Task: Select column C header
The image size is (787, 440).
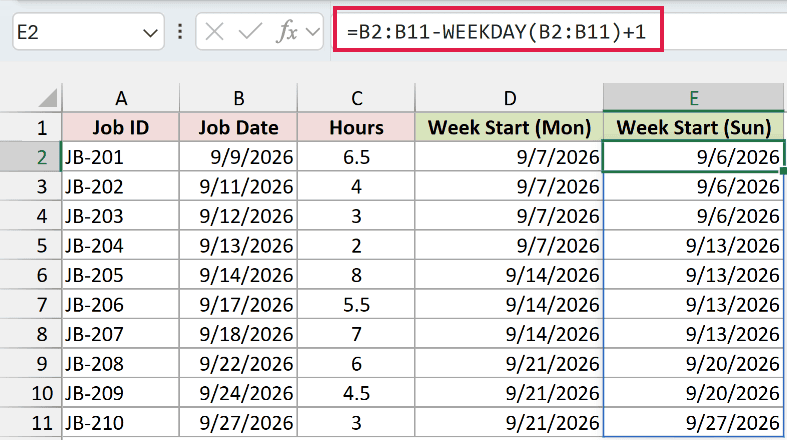Action: click(x=356, y=98)
